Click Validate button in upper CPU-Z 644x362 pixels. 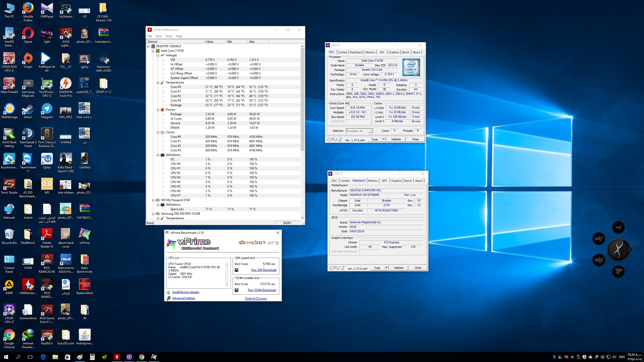click(396, 139)
